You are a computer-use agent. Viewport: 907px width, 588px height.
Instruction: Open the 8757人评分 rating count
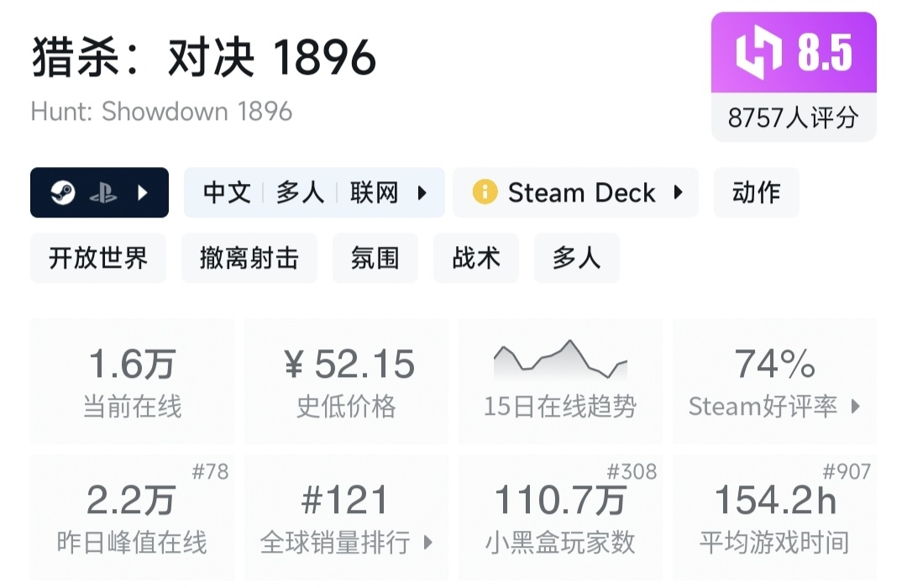[793, 118]
